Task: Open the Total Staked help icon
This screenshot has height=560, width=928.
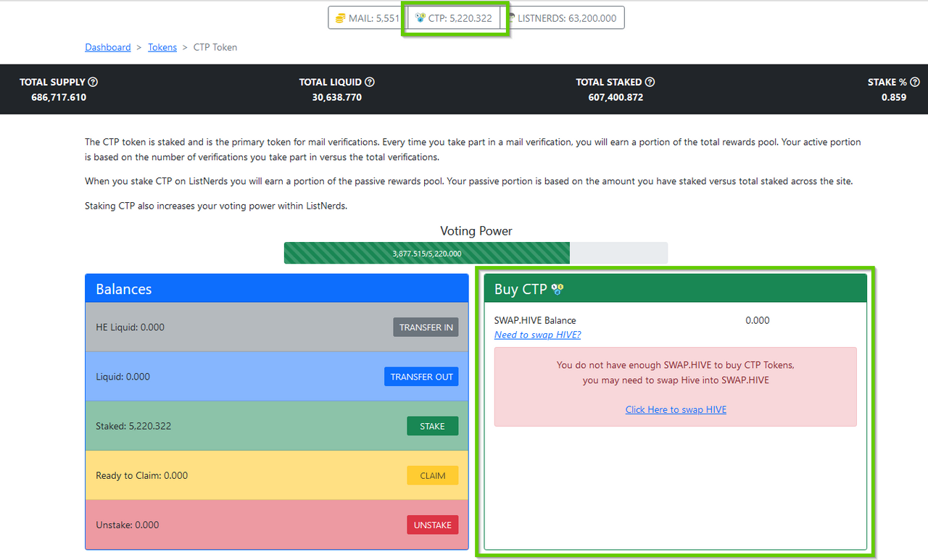Action: click(650, 83)
